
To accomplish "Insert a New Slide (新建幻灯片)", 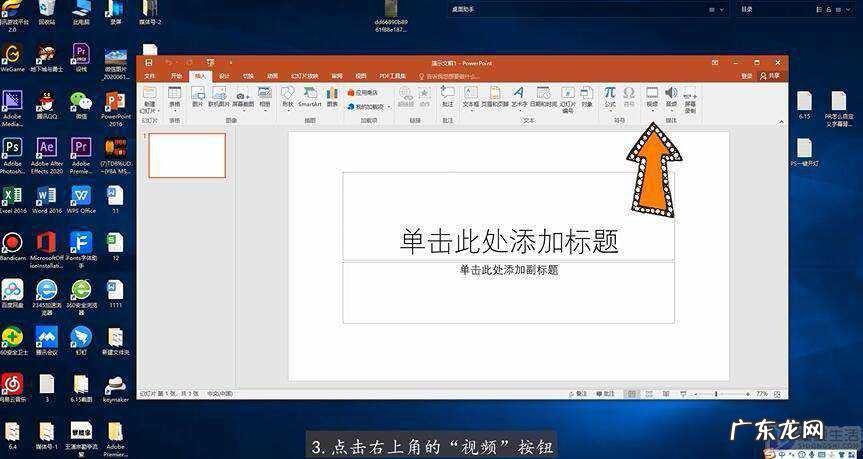I will click(150, 99).
